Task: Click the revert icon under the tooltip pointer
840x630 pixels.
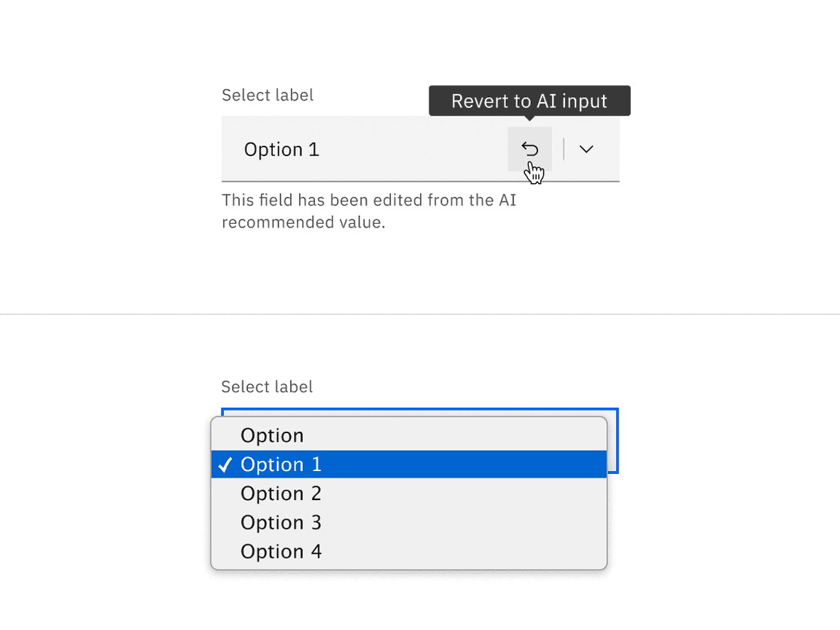Action: (x=529, y=149)
